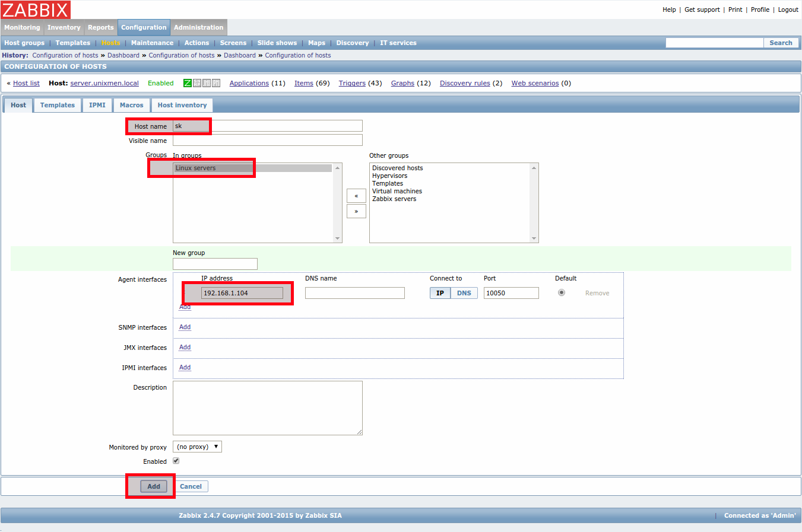Go to Screens submenu item
The height and width of the screenshot is (532, 802).
[233, 43]
